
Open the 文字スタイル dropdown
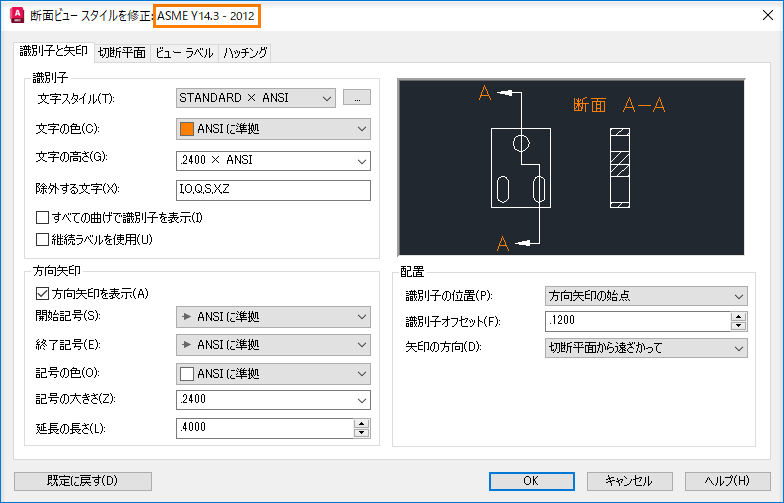click(256, 98)
